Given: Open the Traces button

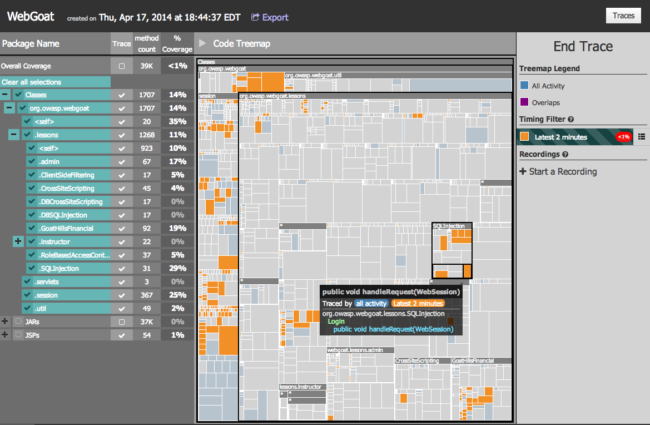Looking at the screenshot, I should [623, 16].
